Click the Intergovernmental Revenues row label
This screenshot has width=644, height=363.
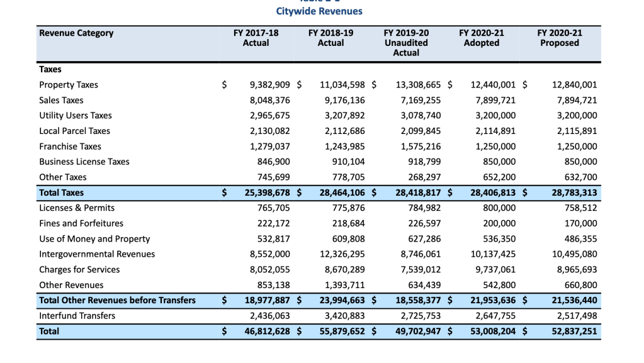point(97,254)
